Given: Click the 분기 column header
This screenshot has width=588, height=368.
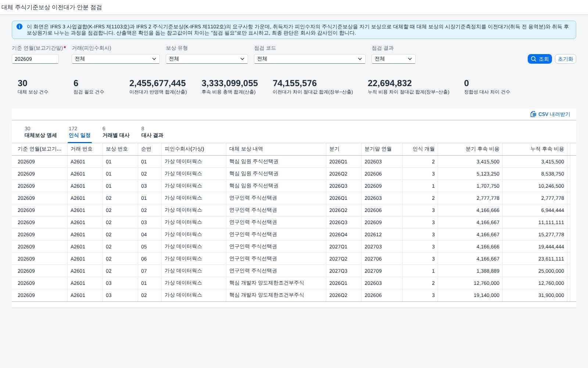Looking at the screenshot, I should 344,149.
